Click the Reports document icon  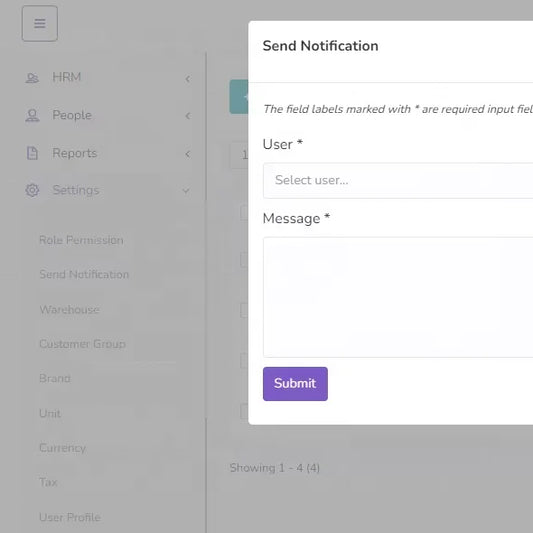[x=32, y=153]
